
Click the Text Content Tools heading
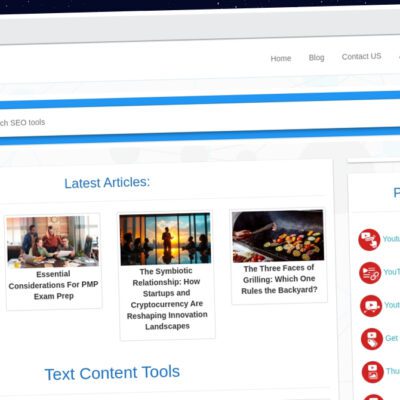[x=112, y=373]
